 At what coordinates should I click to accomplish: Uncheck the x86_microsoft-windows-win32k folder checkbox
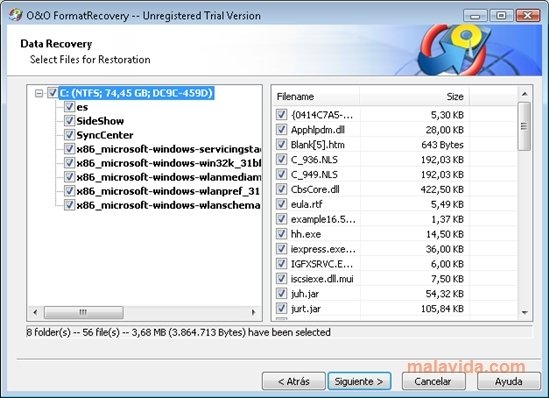pos(69,163)
